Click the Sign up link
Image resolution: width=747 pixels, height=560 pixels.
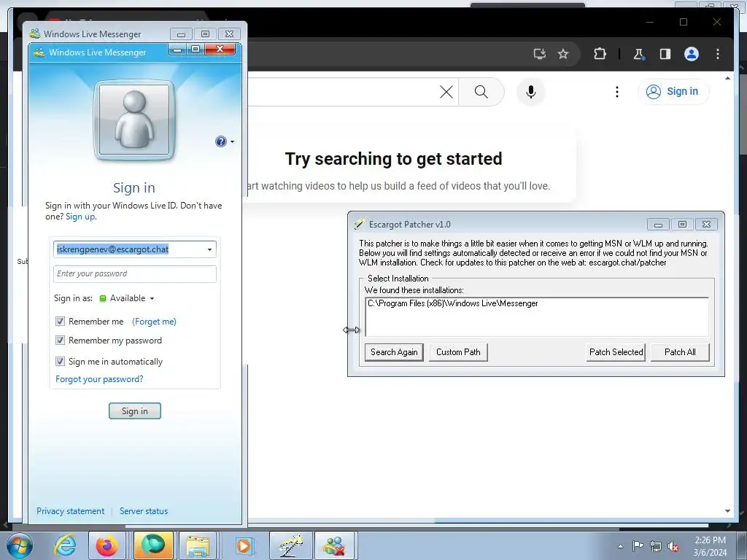pos(80,217)
